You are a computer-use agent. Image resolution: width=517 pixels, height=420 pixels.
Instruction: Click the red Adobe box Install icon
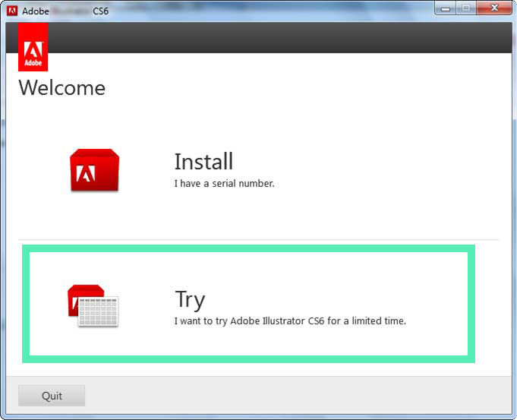[x=94, y=170]
